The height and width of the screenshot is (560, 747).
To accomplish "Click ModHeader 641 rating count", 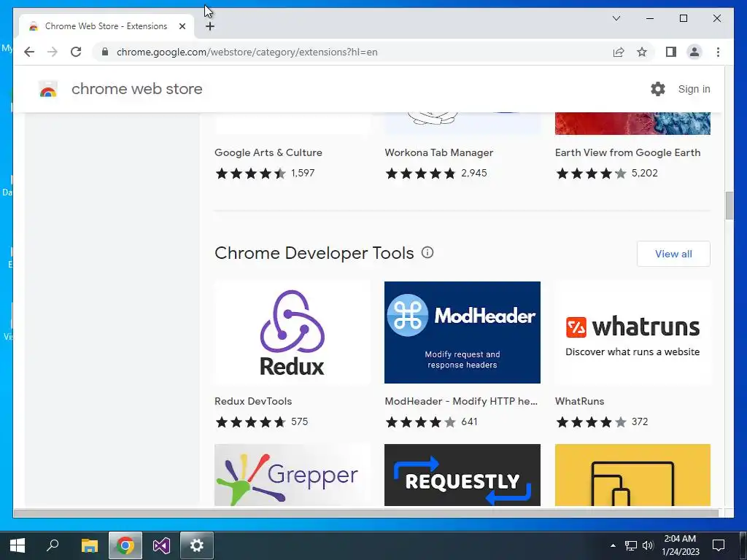I will tap(469, 421).
